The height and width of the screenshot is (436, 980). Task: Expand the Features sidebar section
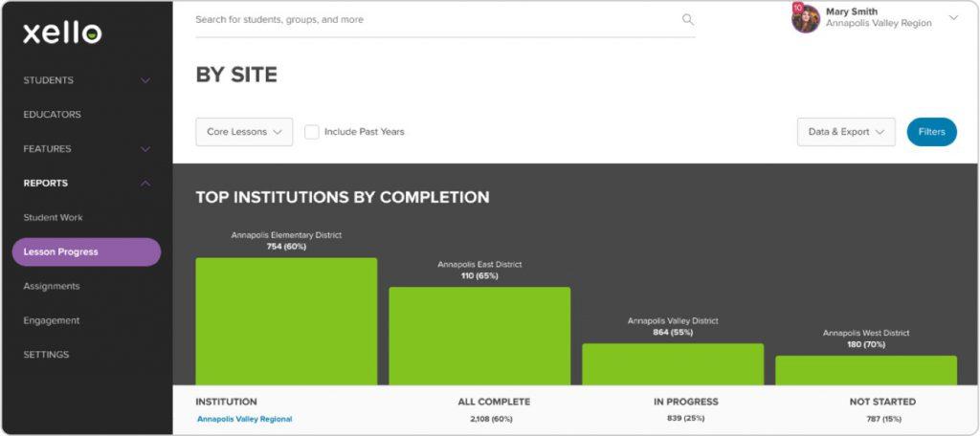[x=145, y=149]
